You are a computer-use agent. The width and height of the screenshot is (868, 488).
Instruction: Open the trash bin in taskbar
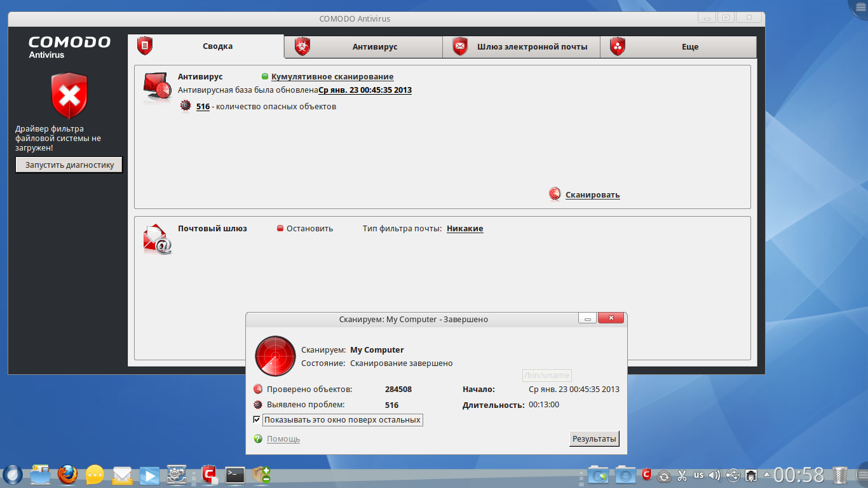[840, 475]
